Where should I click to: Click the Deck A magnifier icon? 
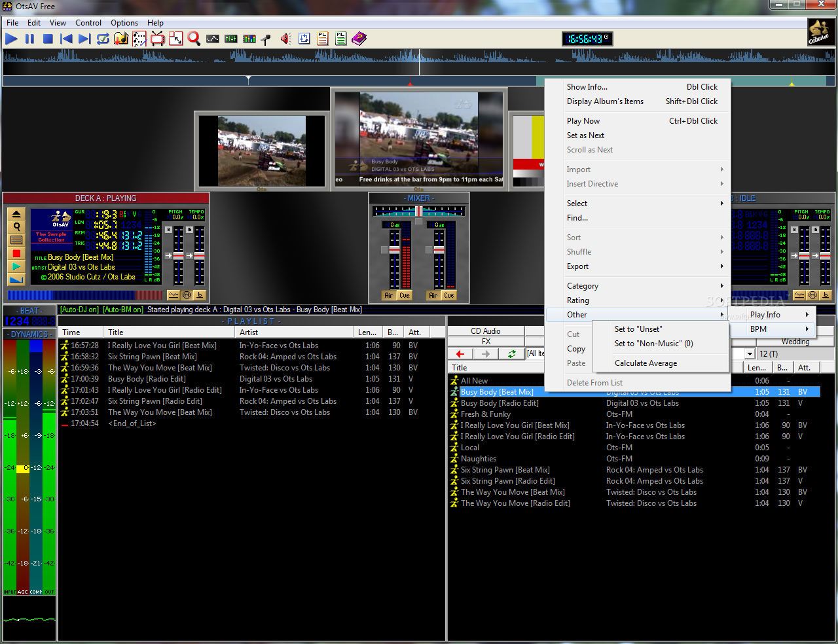pos(16,227)
